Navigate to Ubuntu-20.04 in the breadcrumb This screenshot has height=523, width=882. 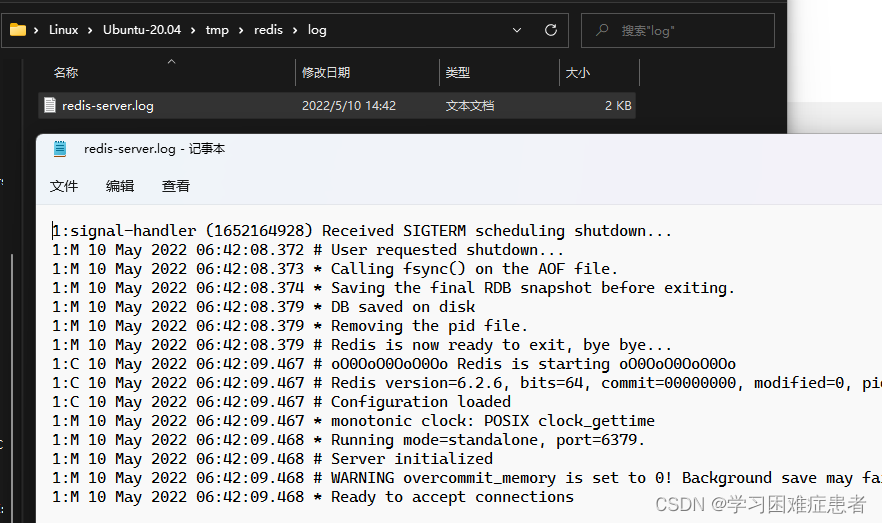point(142,30)
